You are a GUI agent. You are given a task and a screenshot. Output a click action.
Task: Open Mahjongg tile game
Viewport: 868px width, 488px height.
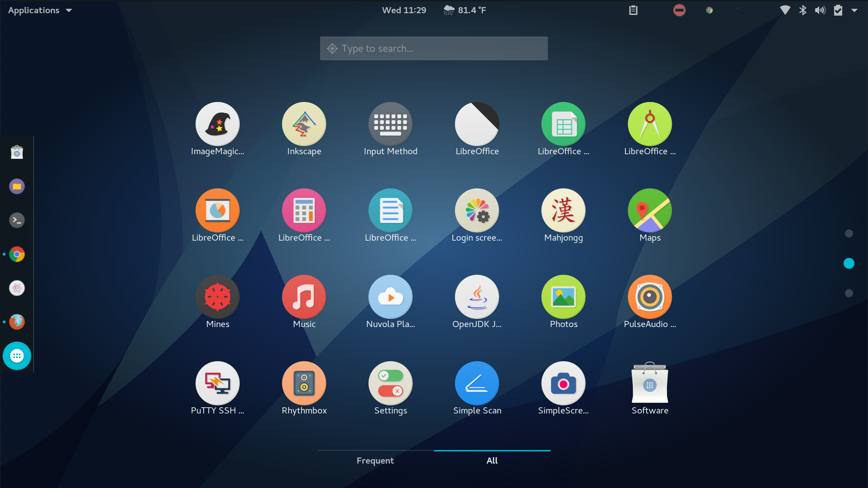(564, 216)
